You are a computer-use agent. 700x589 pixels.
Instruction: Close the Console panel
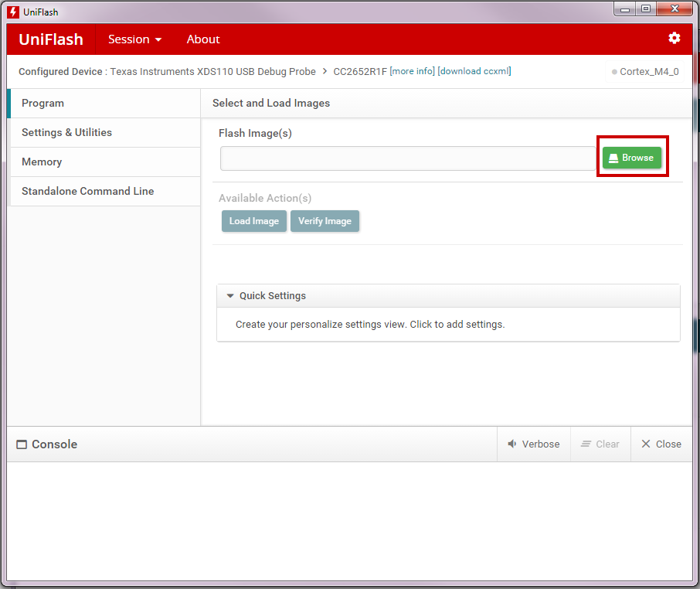(661, 444)
